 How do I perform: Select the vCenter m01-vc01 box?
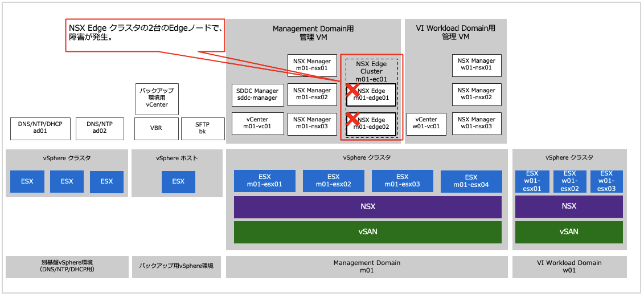click(257, 123)
